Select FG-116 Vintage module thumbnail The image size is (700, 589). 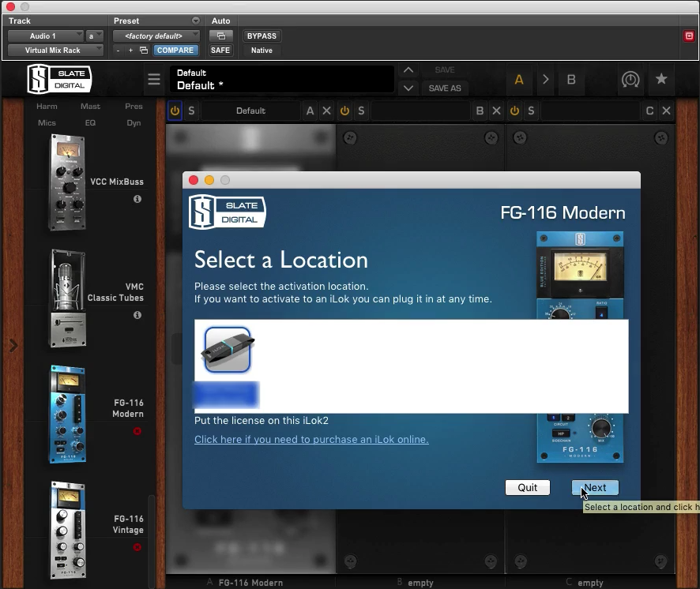pos(67,530)
